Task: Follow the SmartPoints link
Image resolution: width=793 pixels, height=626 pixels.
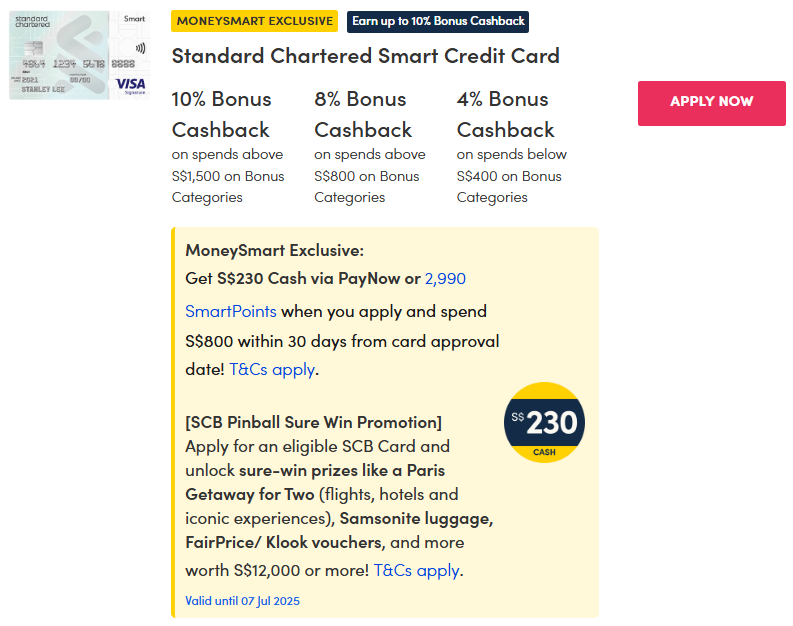Action: click(x=230, y=311)
